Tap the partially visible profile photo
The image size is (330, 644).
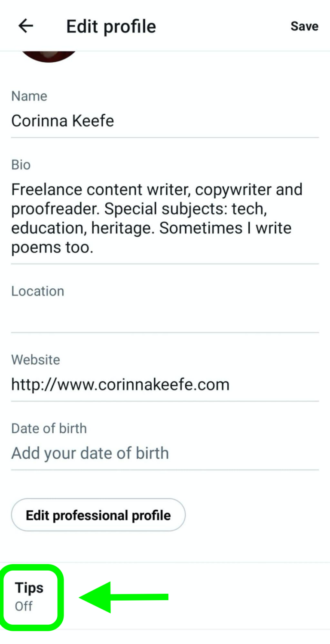tap(49, 56)
